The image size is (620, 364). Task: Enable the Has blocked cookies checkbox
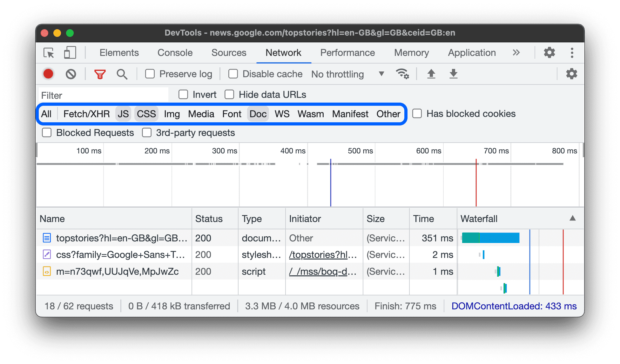click(417, 114)
